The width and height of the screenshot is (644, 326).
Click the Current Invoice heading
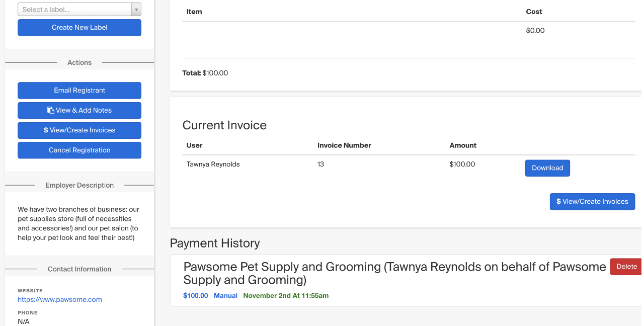coord(224,125)
